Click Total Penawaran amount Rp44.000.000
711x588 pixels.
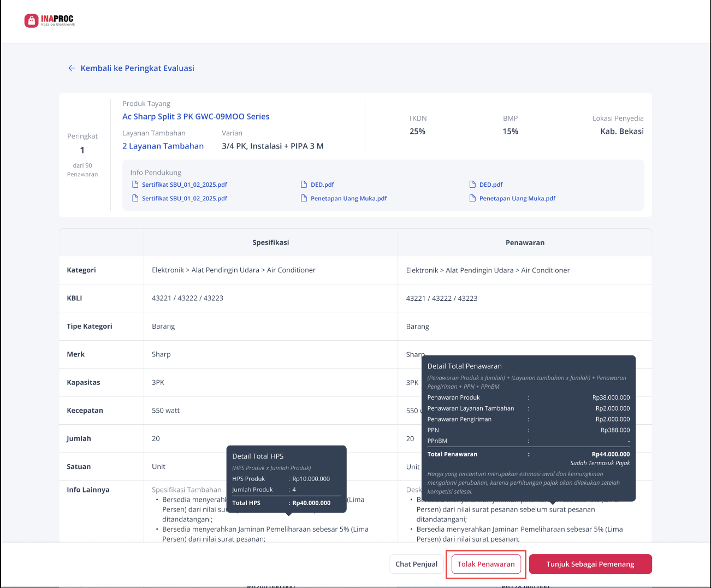611,454
